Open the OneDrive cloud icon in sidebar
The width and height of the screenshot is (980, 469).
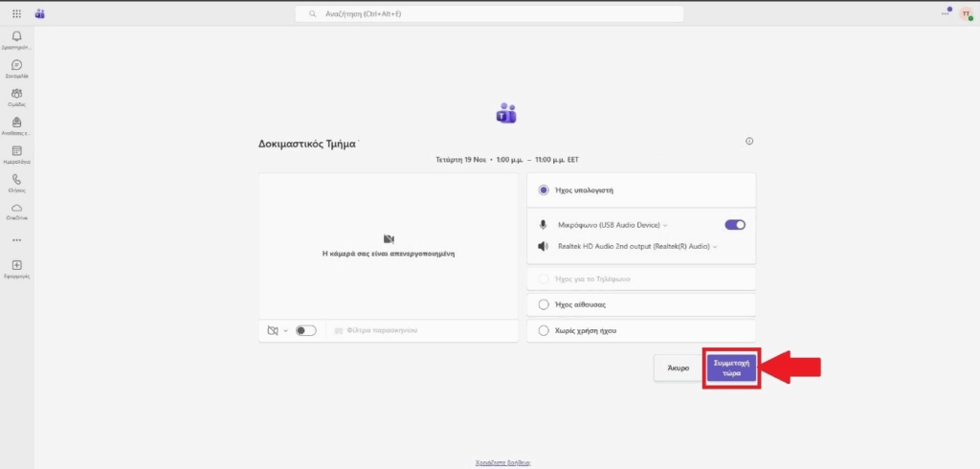pos(16,208)
